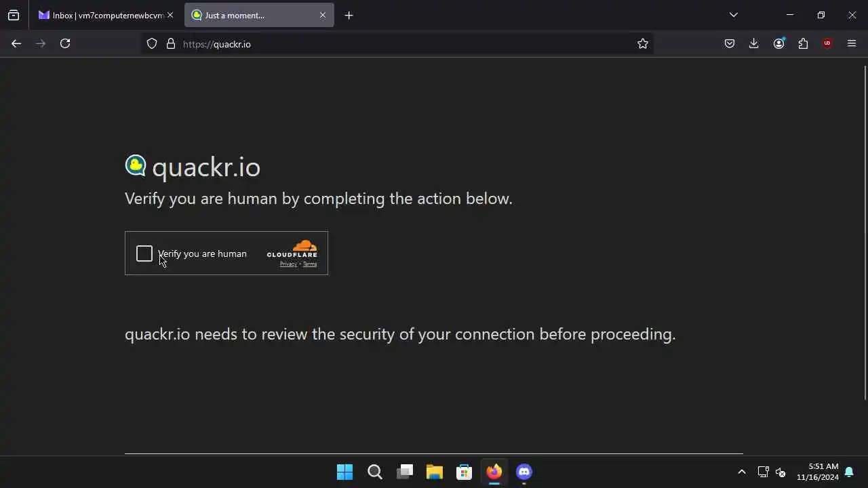Expand the list all tabs dropdown
868x488 pixels.
(733, 15)
